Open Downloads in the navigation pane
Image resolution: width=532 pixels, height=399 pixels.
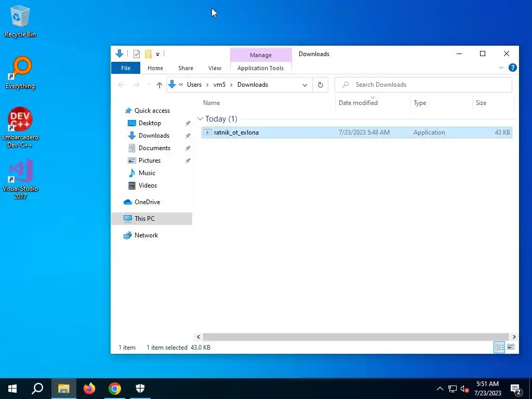click(x=154, y=136)
